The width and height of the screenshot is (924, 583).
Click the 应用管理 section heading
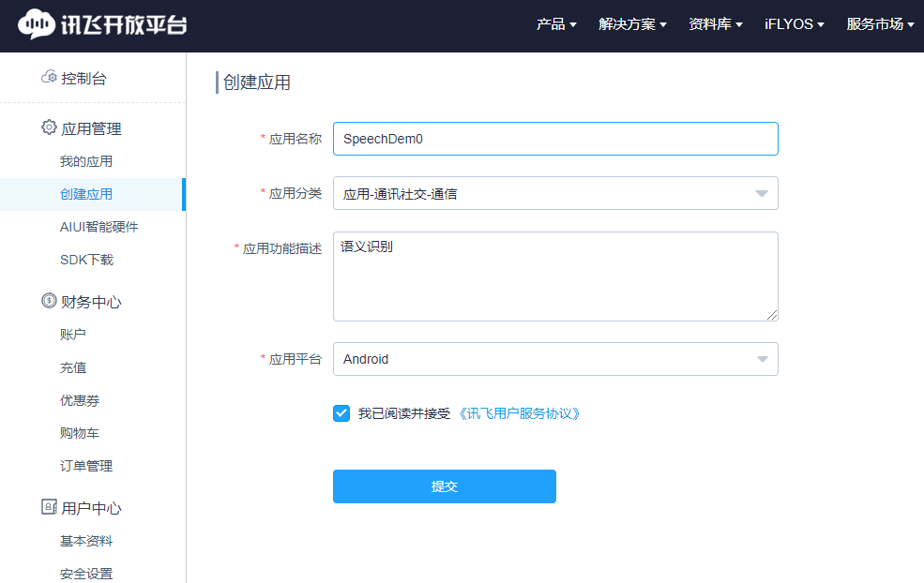tap(91, 129)
